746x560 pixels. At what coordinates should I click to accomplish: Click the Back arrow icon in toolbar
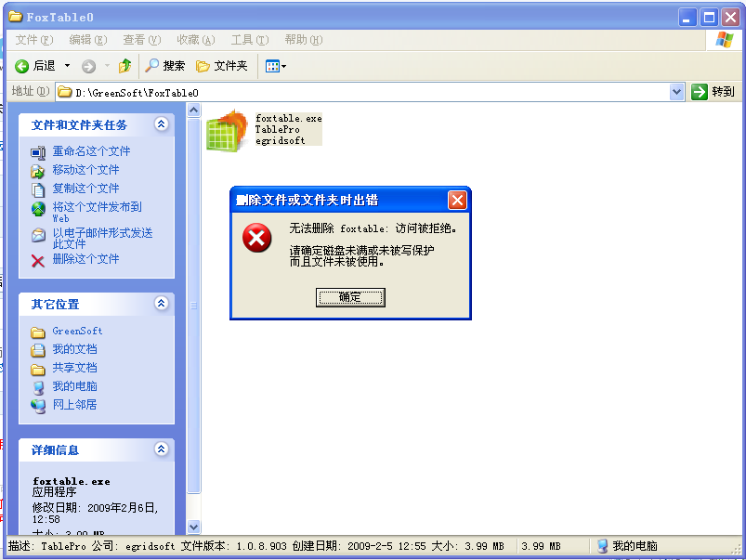click(x=22, y=66)
